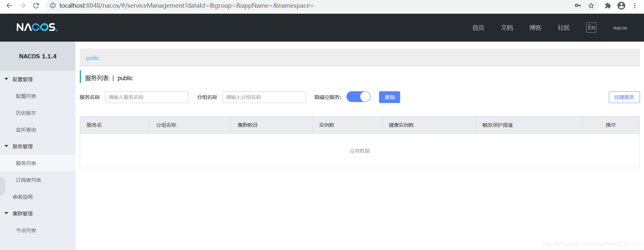The height and width of the screenshot is (250, 644).
Task: Reload the page with the refresh icon
Action: click(36, 6)
